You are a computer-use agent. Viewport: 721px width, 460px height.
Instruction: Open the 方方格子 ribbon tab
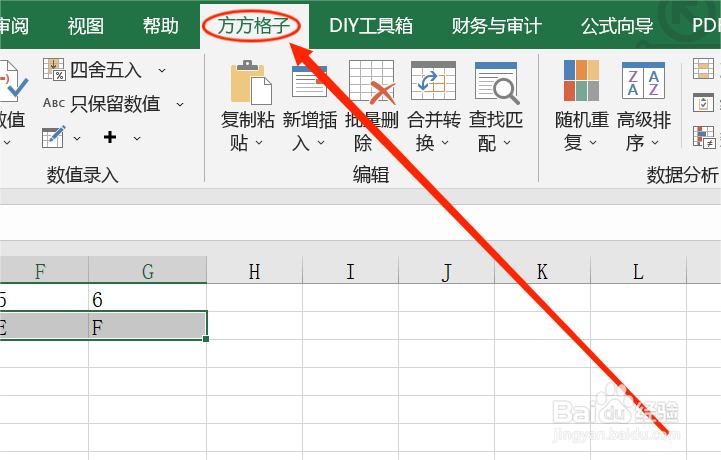click(x=254, y=26)
